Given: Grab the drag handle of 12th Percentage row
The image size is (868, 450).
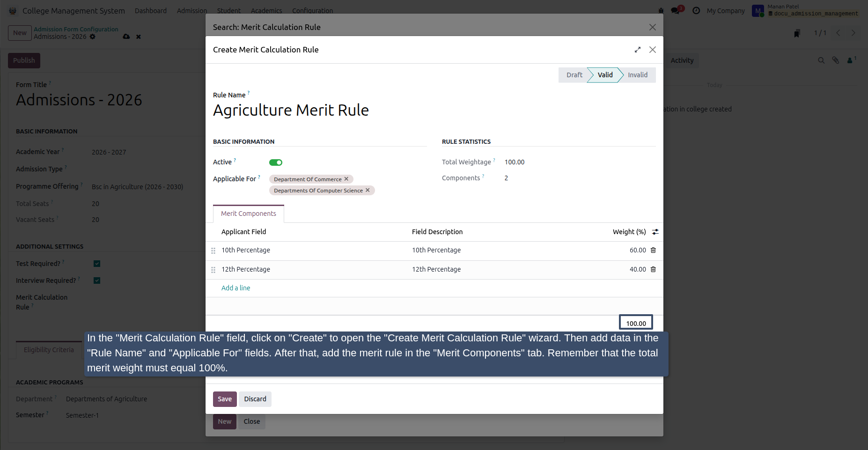Looking at the screenshot, I should point(213,270).
